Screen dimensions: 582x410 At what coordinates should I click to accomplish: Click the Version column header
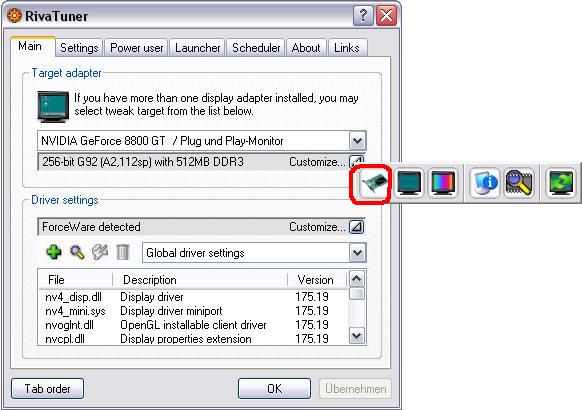coord(317,279)
